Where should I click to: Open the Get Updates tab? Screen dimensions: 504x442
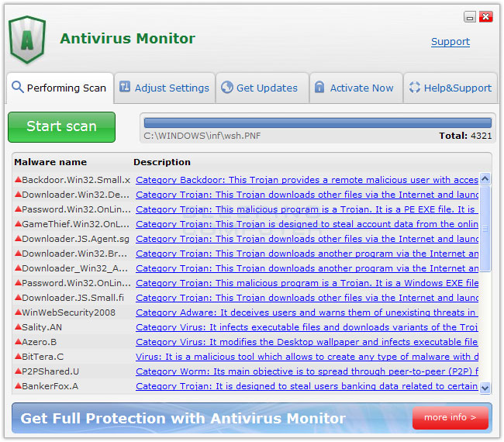tap(262, 88)
